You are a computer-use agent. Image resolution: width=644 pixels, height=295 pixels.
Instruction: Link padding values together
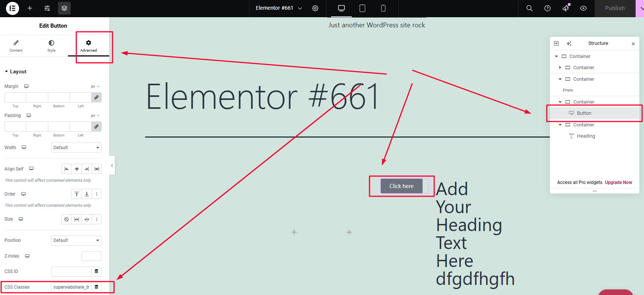coord(96,126)
